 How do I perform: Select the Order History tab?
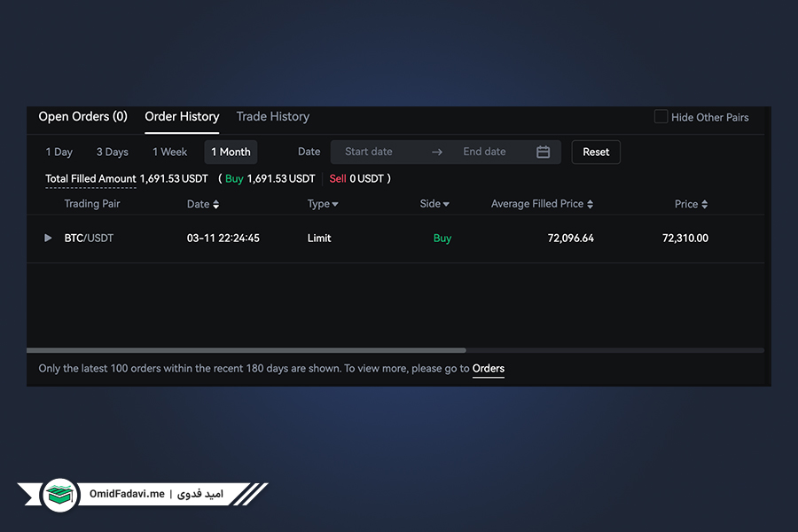coord(182,116)
